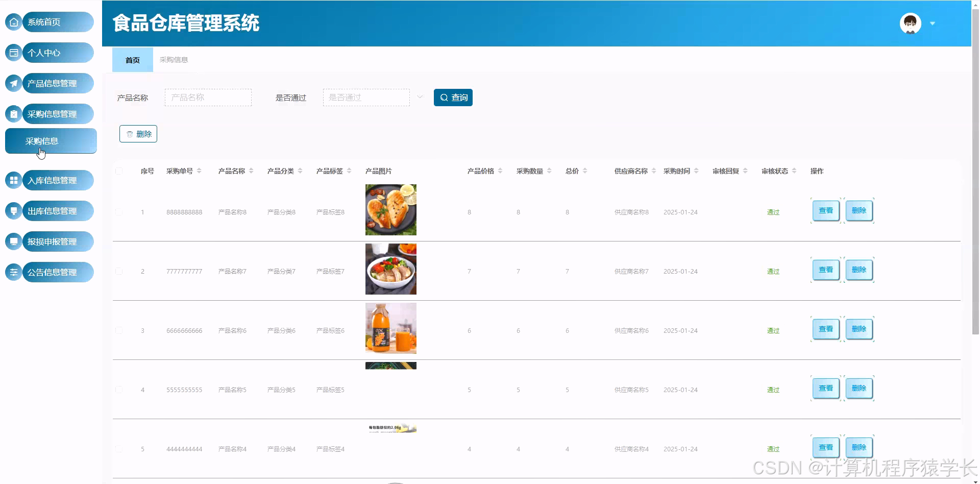Select the 报损申报管理 sidebar icon
The image size is (980, 484).
click(13, 241)
